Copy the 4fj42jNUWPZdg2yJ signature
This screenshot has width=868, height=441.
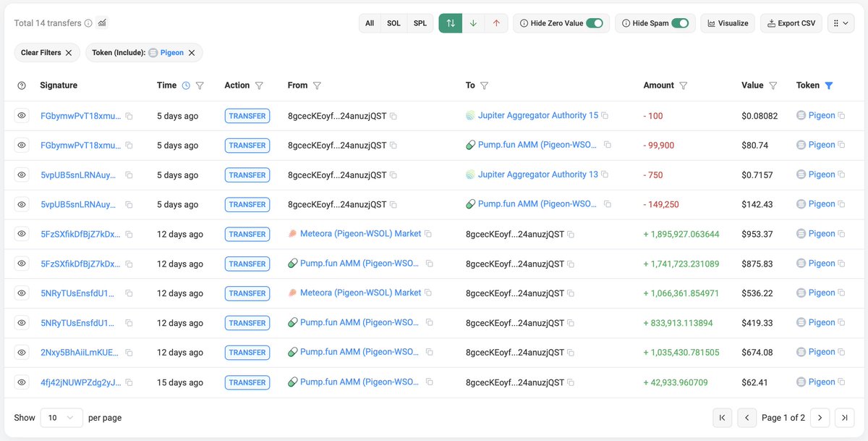(x=129, y=382)
